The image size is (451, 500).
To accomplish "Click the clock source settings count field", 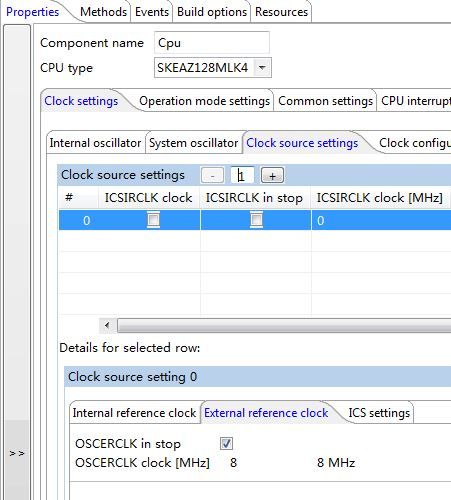I will (x=242, y=175).
